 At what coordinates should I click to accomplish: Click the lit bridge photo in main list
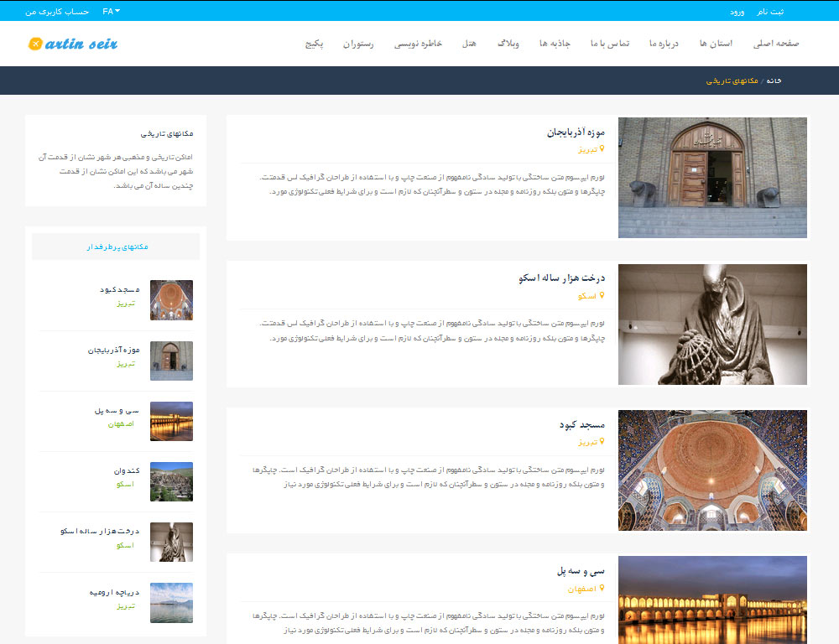[x=712, y=600]
